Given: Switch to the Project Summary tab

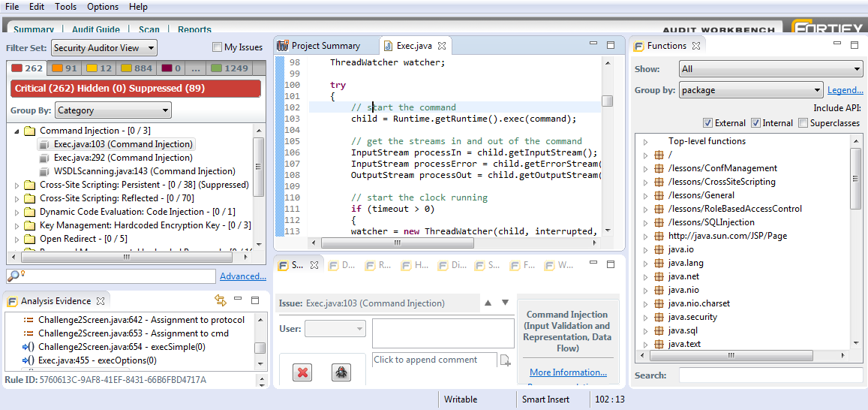Looking at the screenshot, I should coord(326,46).
